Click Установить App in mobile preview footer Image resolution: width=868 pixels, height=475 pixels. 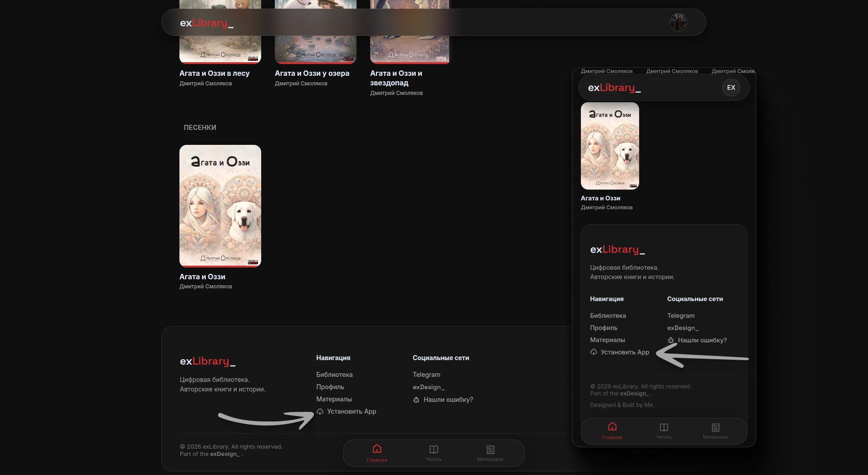pyautogui.click(x=625, y=352)
